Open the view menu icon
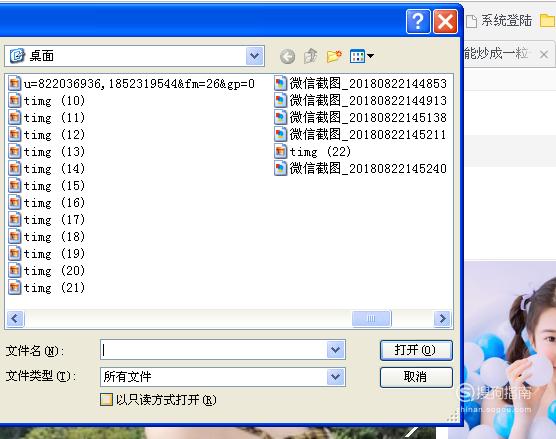Screen dimensions: 556x439 361,56
